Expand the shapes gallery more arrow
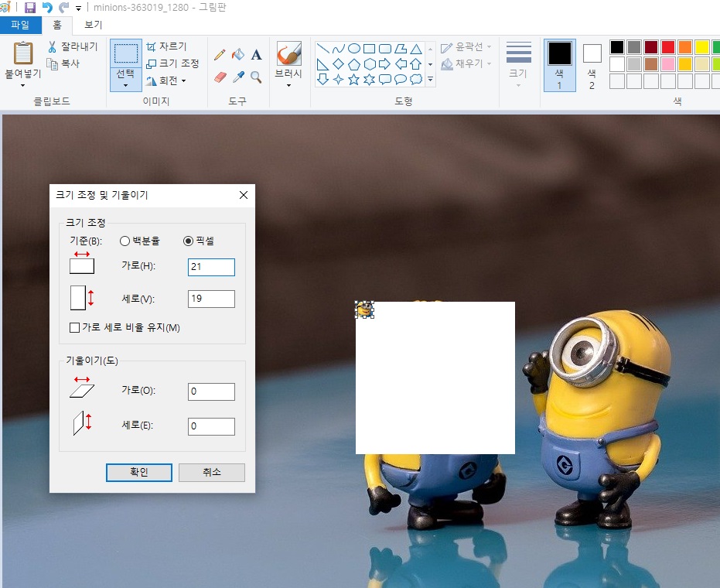The image size is (720, 588). pyautogui.click(x=430, y=80)
